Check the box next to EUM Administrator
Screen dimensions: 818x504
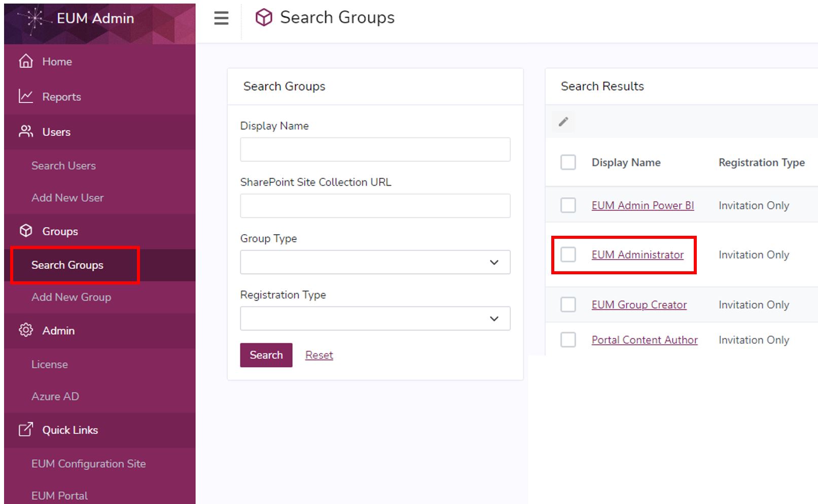[567, 255]
